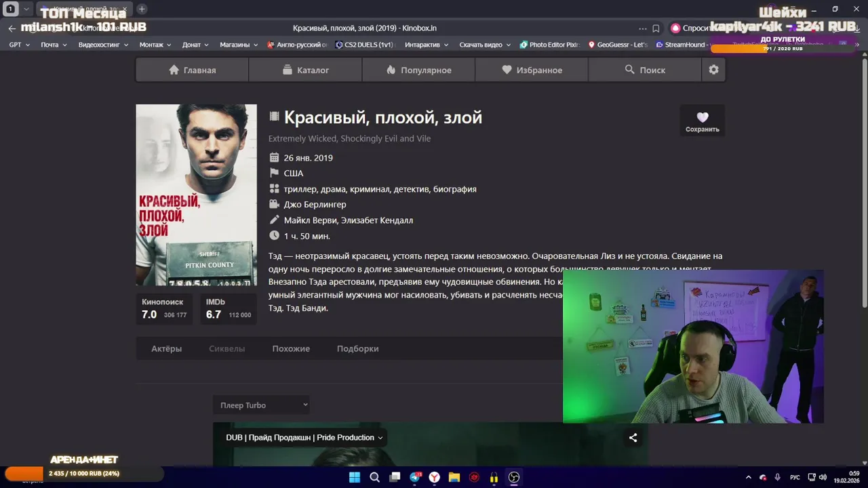Bookmark this page with the bookmark icon
This screenshot has height=488, width=868.
click(x=656, y=28)
